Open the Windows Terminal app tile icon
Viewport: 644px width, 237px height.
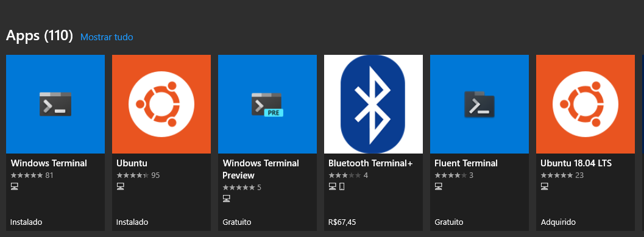click(x=55, y=104)
